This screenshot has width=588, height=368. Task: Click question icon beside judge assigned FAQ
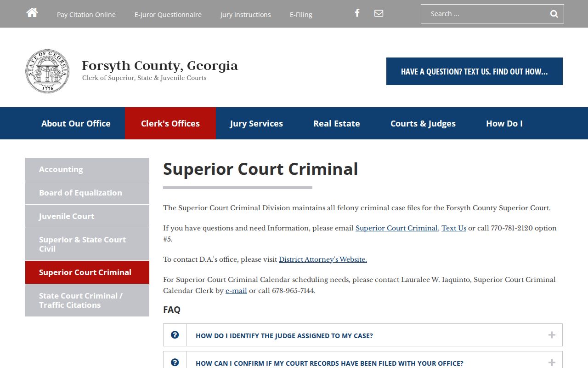tap(175, 335)
